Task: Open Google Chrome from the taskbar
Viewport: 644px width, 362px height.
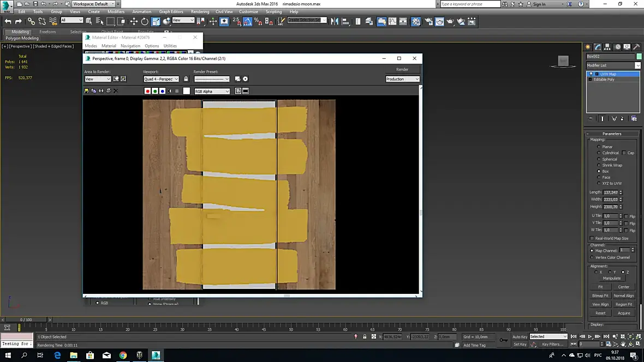Action: point(123,355)
